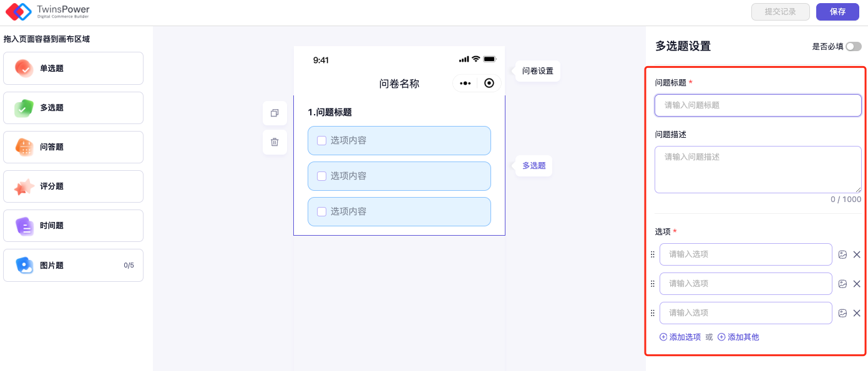Screen dimensions: 868x371
Task: Select the 多选题 tab beside the canvas
Action: pyautogui.click(x=534, y=166)
